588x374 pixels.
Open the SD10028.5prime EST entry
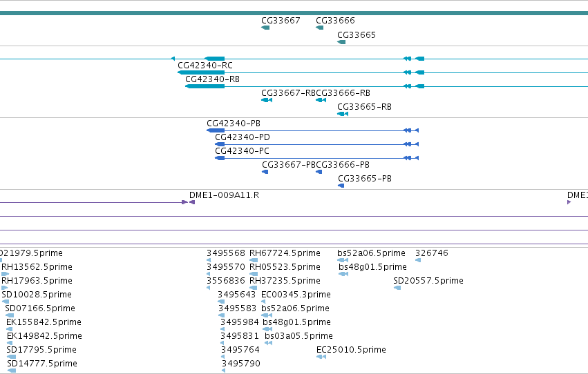click(x=37, y=295)
